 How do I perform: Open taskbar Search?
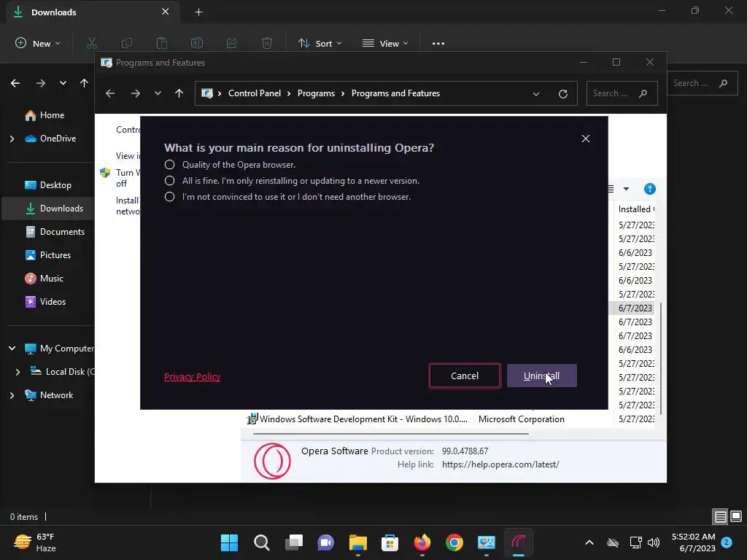pos(262,542)
